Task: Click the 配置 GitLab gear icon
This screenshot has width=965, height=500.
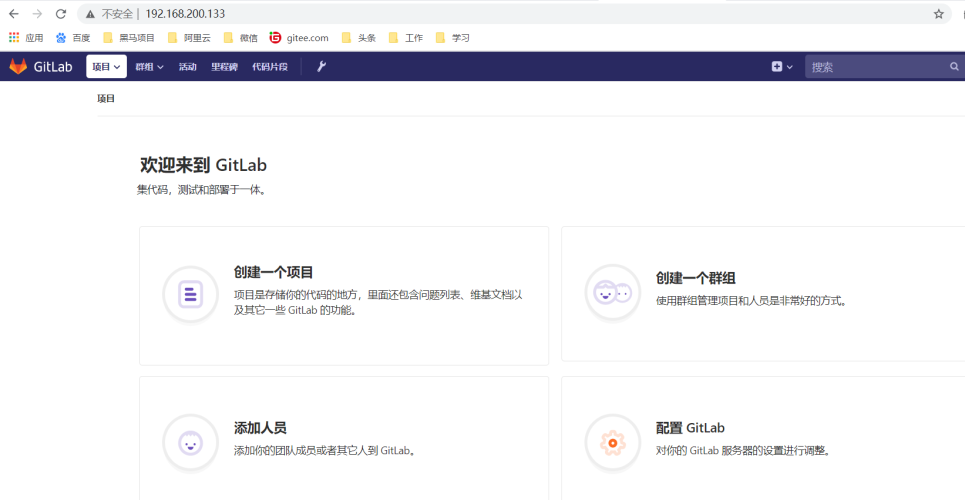Action: pos(613,442)
